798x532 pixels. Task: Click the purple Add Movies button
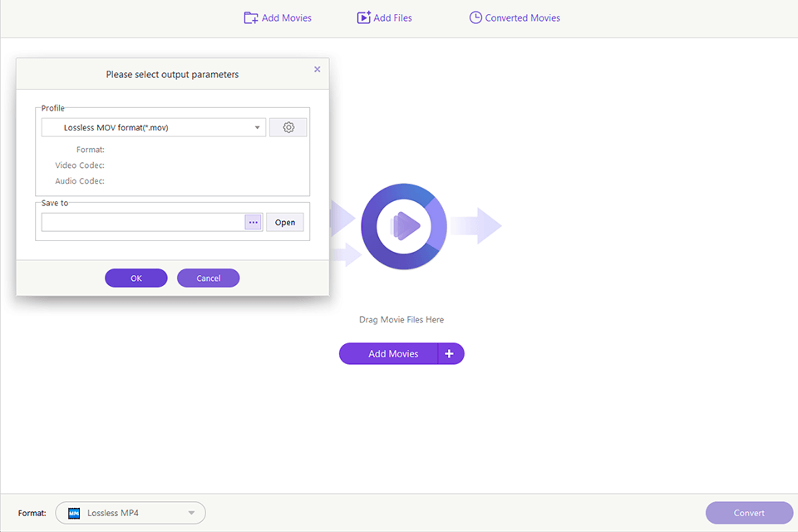392,353
